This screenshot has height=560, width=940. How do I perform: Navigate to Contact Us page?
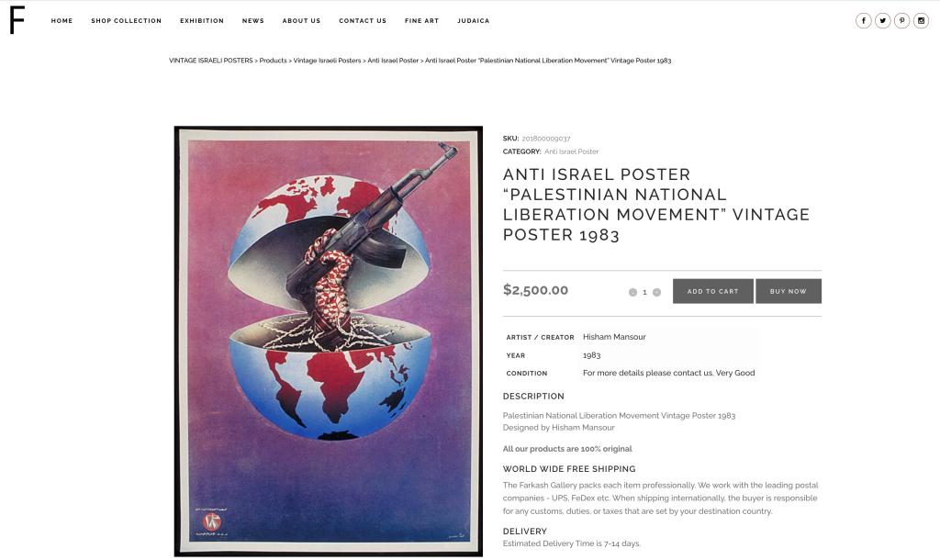tap(363, 20)
